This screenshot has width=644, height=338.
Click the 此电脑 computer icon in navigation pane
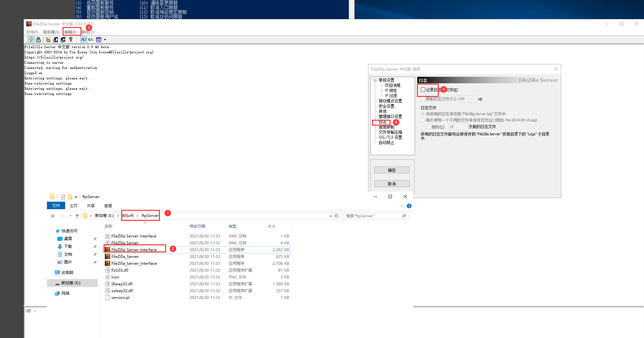tap(57, 272)
